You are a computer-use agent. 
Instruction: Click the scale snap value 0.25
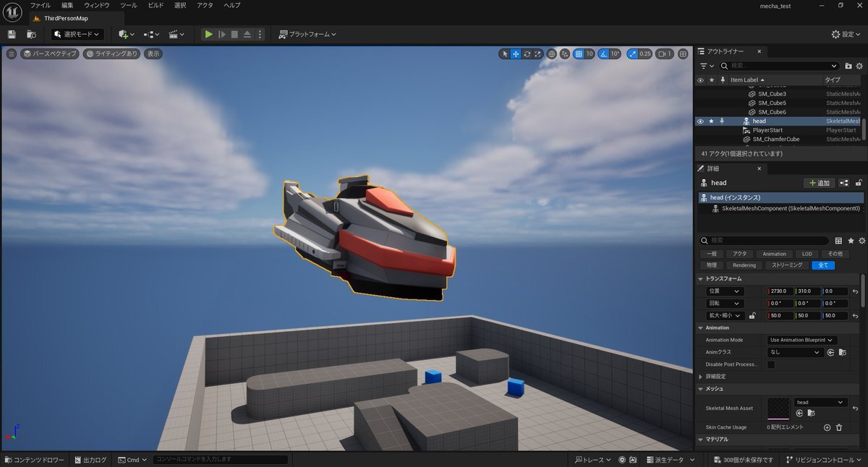[644, 53]
